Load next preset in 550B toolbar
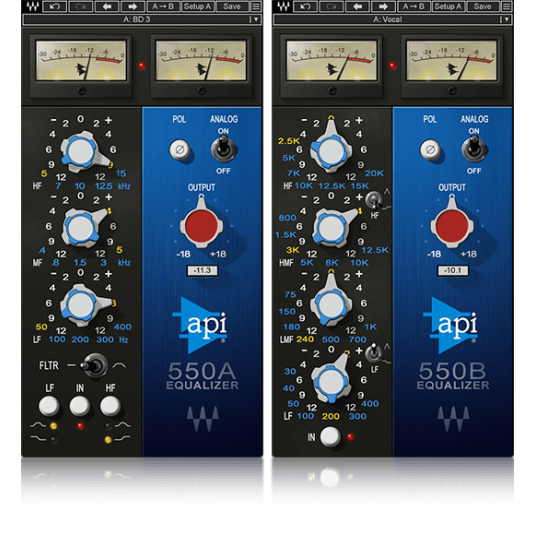 coord(383,6)
